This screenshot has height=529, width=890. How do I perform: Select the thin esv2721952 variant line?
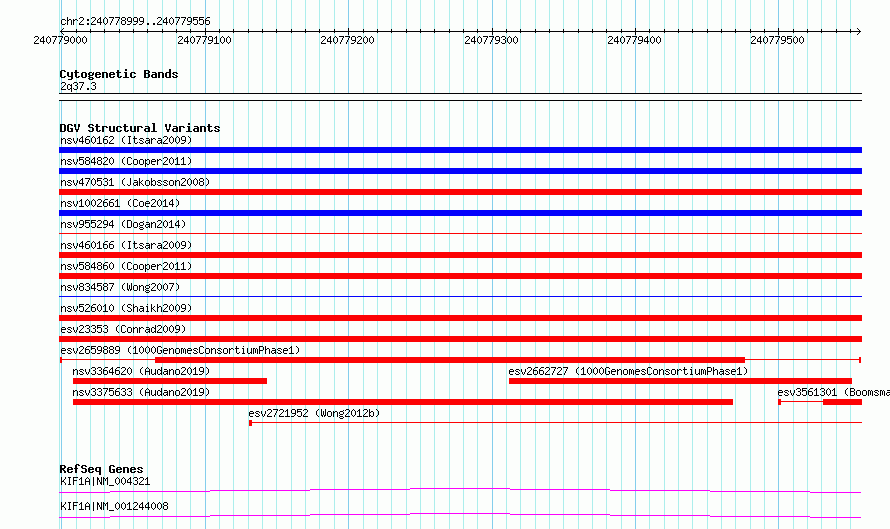(x=556, y=423)
